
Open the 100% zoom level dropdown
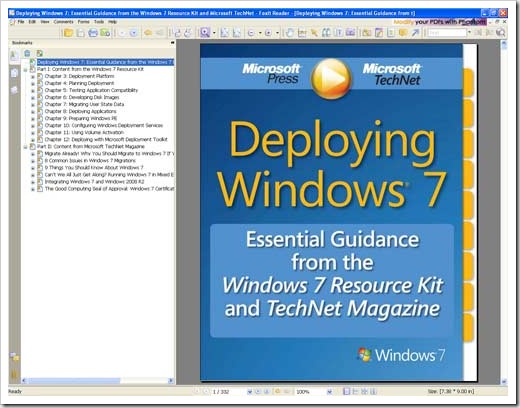point(329,392)
